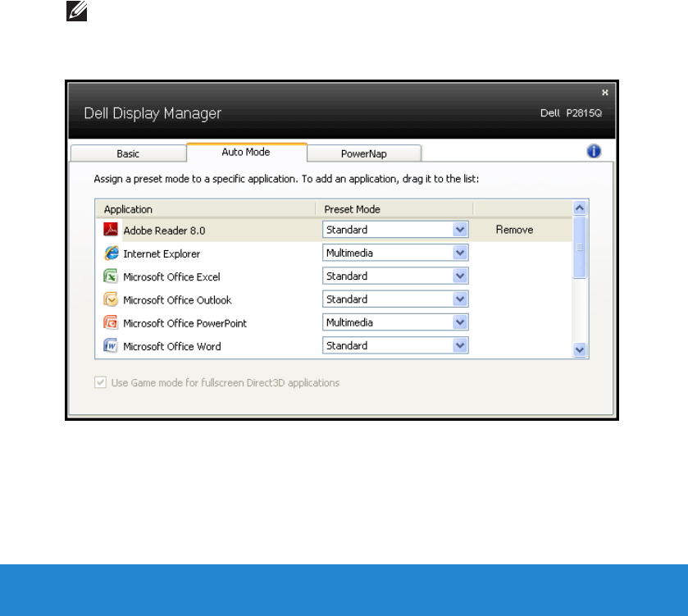Select the Microsoft Office Word row text
Screen dimensions: 688x616
172,347
